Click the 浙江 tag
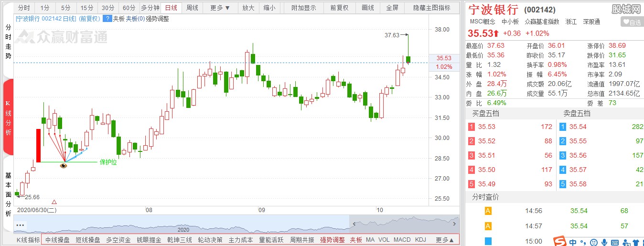This screenshot has width=644, height=246. [571, 22]
